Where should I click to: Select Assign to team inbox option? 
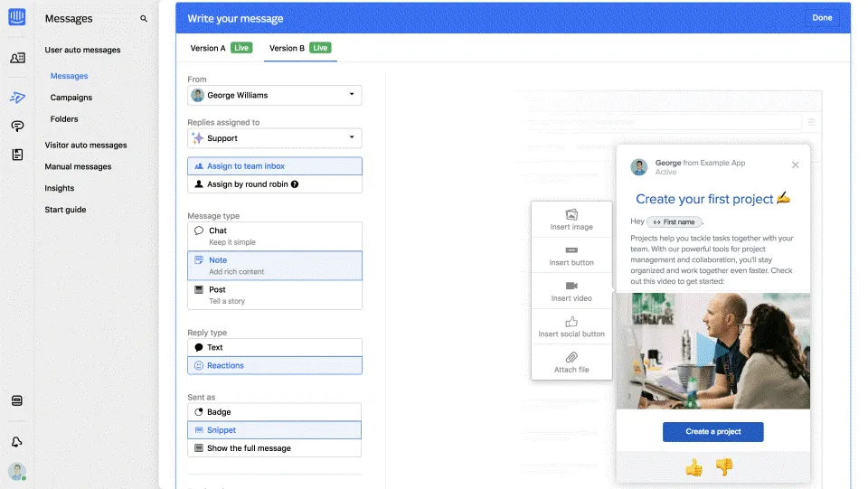tap(275, 166)
